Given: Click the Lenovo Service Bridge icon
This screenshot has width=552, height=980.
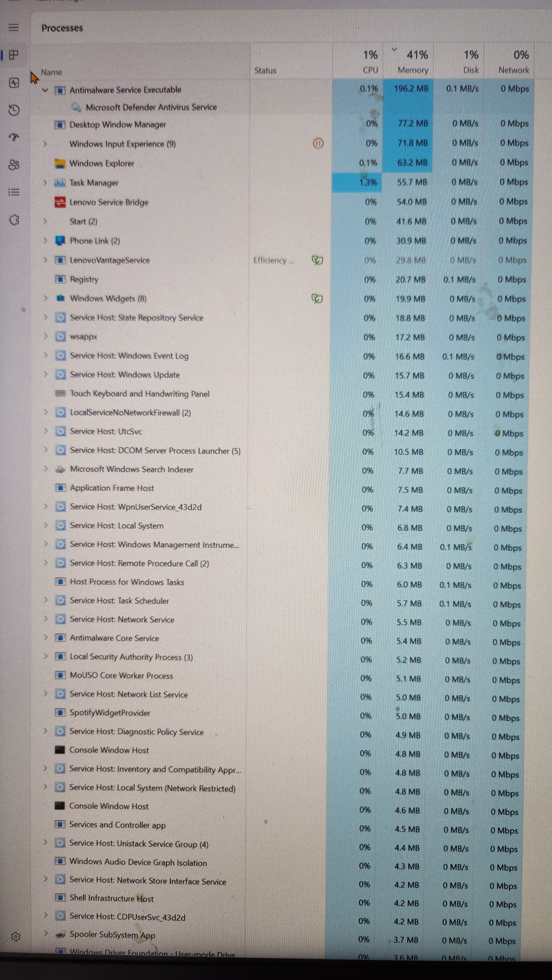Looking at the screenshot, I should tap(60, 202).
